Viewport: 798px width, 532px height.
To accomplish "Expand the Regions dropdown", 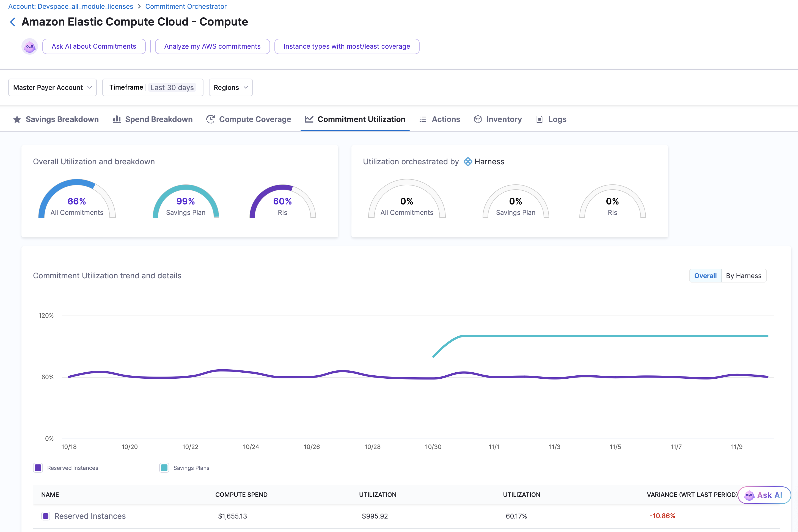I will (230, 88).
